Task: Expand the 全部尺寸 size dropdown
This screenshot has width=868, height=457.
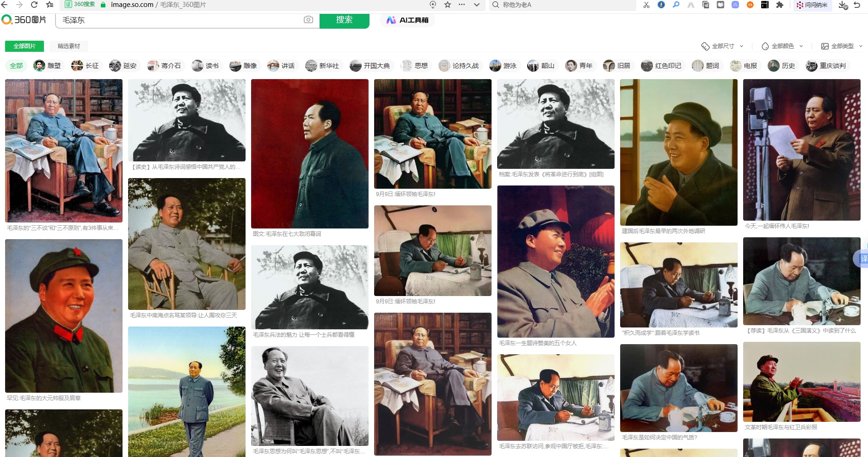Action: click(722, 46)
